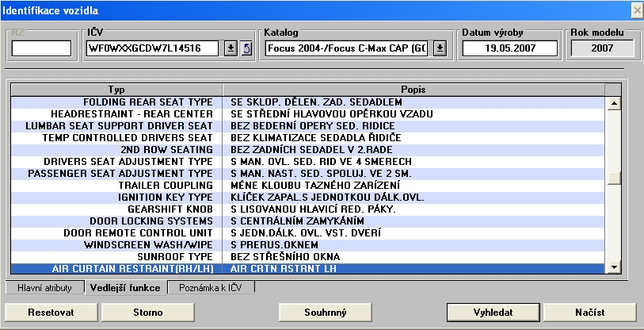The image size is (644, 330).
Task: Click the Načíst button
Action: (x=589, y=312)
